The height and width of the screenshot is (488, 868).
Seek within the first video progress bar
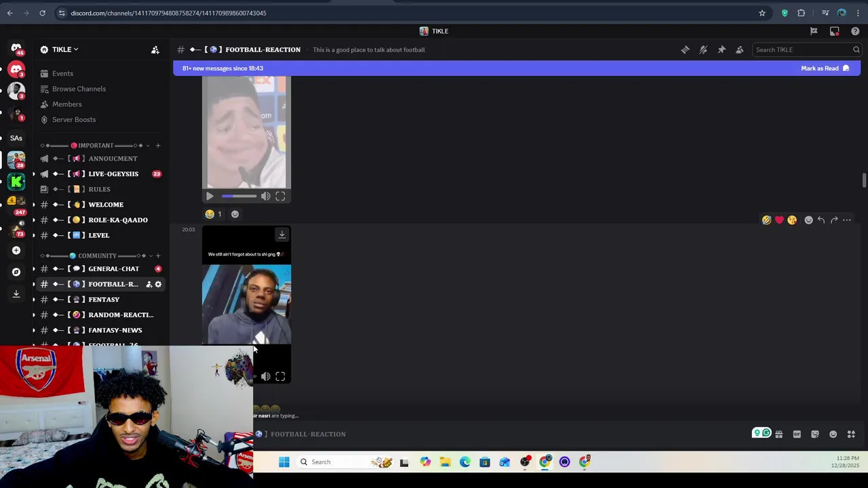click(239, 197)
